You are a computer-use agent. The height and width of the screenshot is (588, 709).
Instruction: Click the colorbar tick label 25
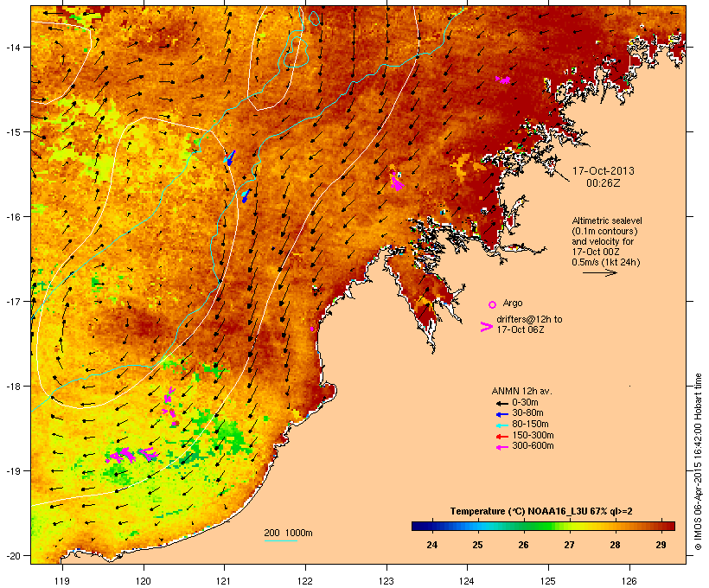tap(477, 545)
